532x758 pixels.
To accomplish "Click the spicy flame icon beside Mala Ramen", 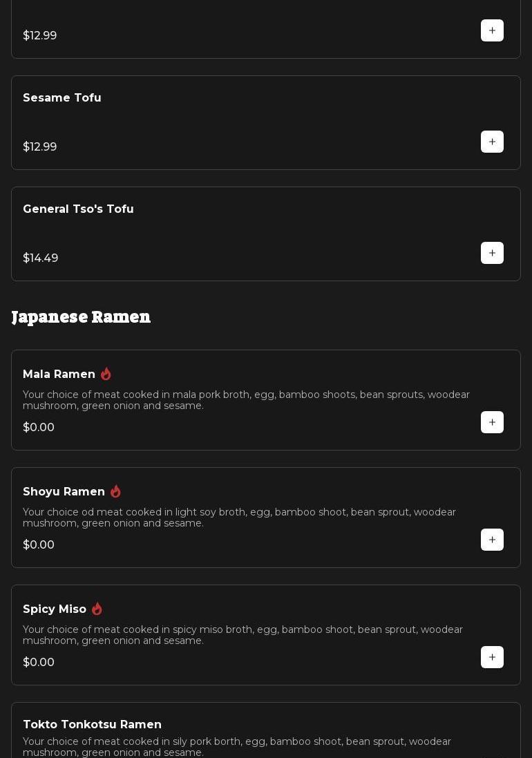I will coord(106,374).
